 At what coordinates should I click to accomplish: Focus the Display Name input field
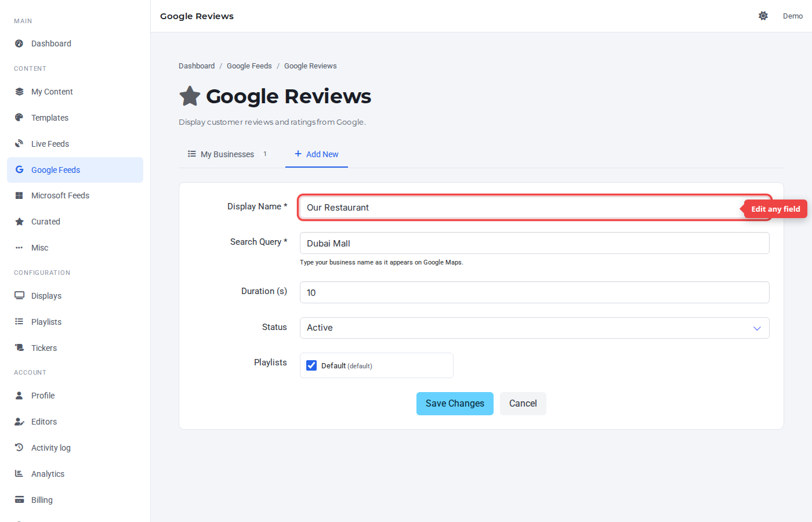tap(535, 208)
